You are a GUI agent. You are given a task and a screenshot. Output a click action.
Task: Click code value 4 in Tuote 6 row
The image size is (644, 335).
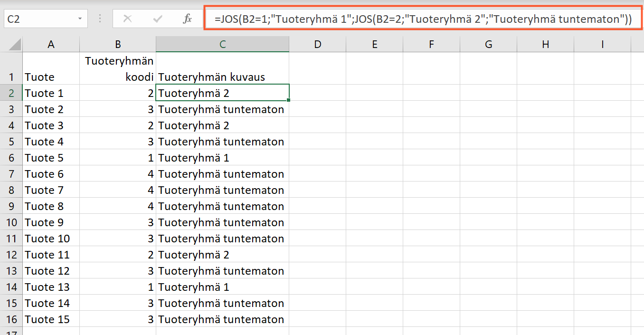click(x=118, y=174)
